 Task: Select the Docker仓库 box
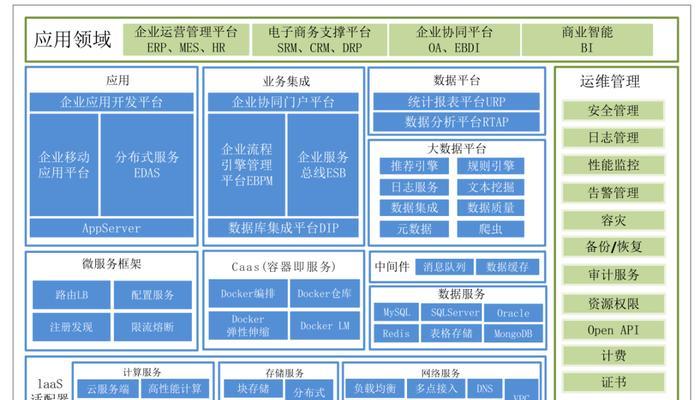tap(325, 293)
